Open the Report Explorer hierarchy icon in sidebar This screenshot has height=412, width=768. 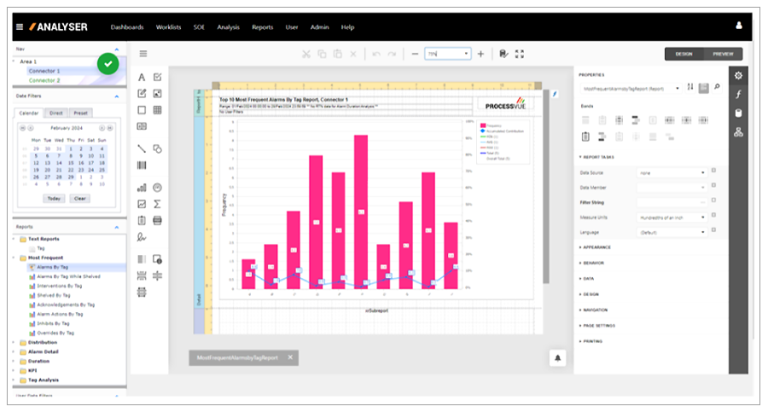coord(738,132)
